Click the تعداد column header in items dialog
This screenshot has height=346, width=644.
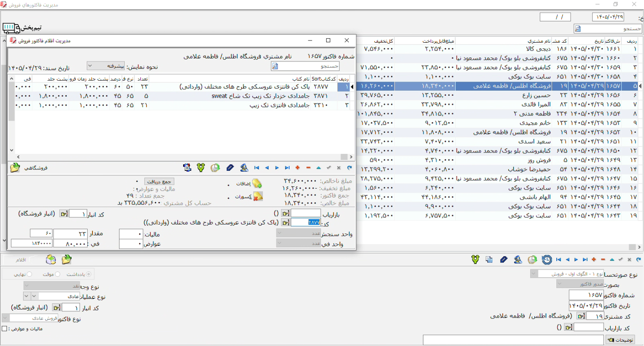click(143, 78)
